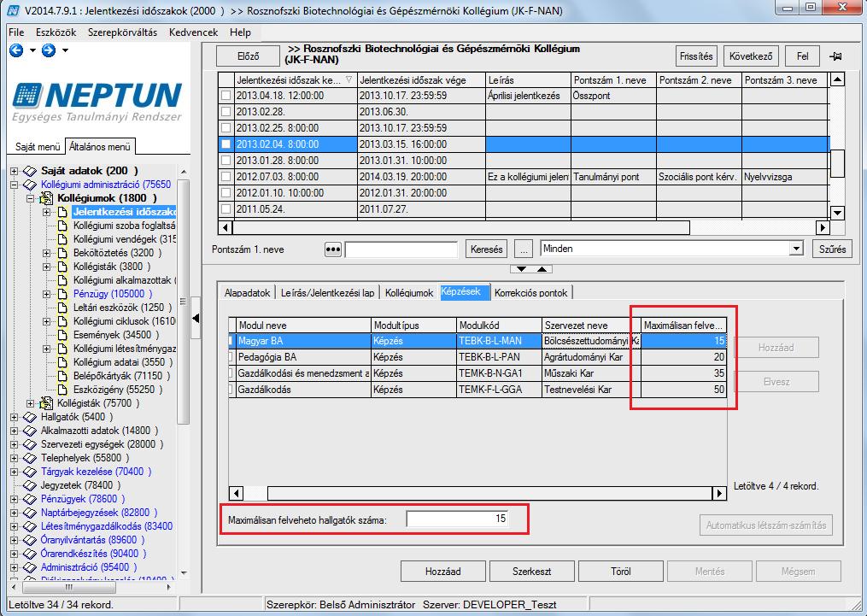Image resolution: width=867 pixels, height=616 pixels.
Task: Collapse the Kollégiumok (1800) node
Action: pos(31,198)
